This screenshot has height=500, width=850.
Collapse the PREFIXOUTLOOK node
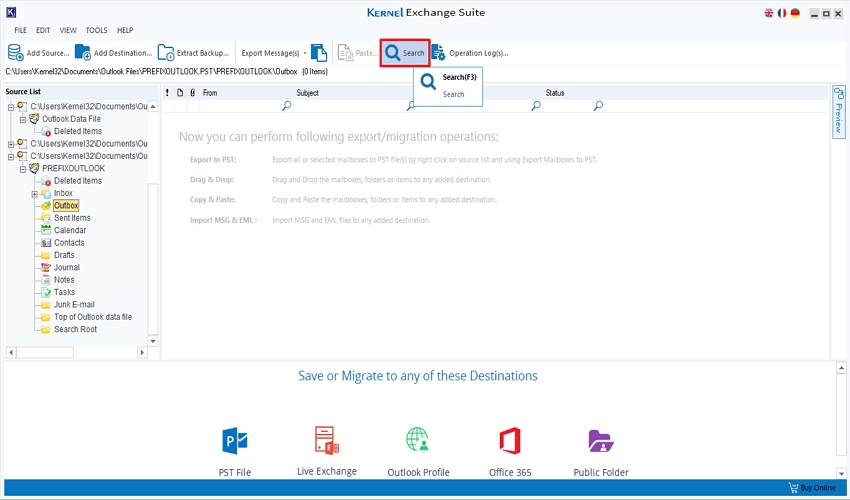pyautogui.click(x=23, y=169)
